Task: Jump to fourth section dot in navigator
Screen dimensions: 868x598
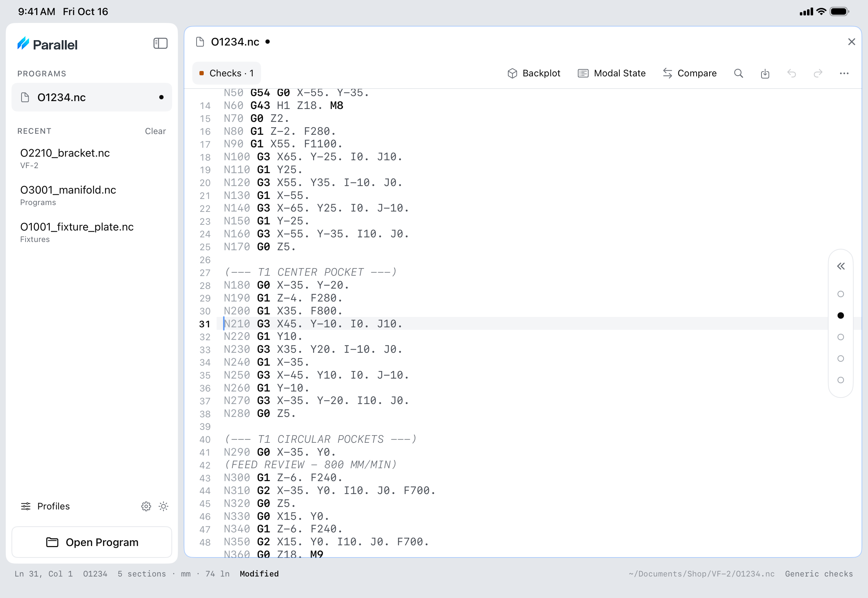Action: 841,359
